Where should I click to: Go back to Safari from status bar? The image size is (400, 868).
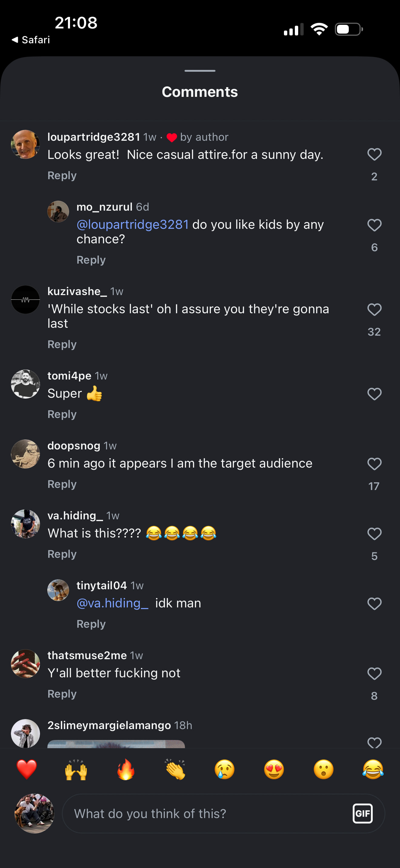point(31,40)
